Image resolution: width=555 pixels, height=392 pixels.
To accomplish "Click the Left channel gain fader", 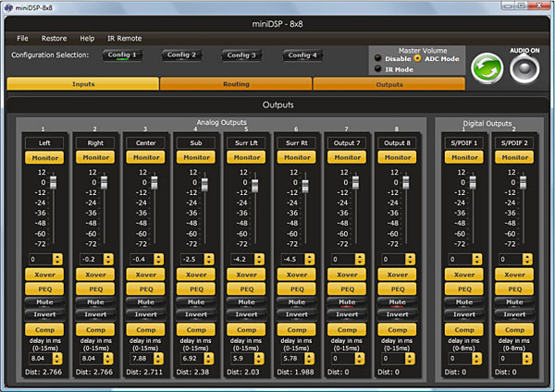I will click(54, 182).
